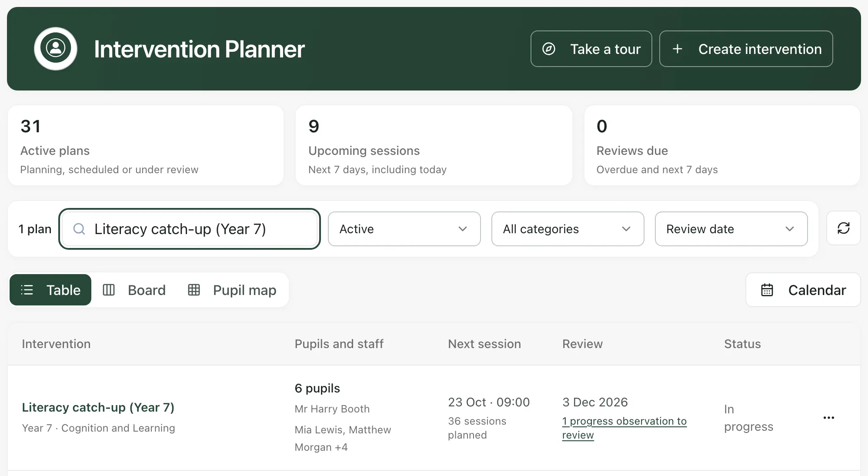
Task: Click the calendar icon beside Calendar
Action: click(767, 290)
